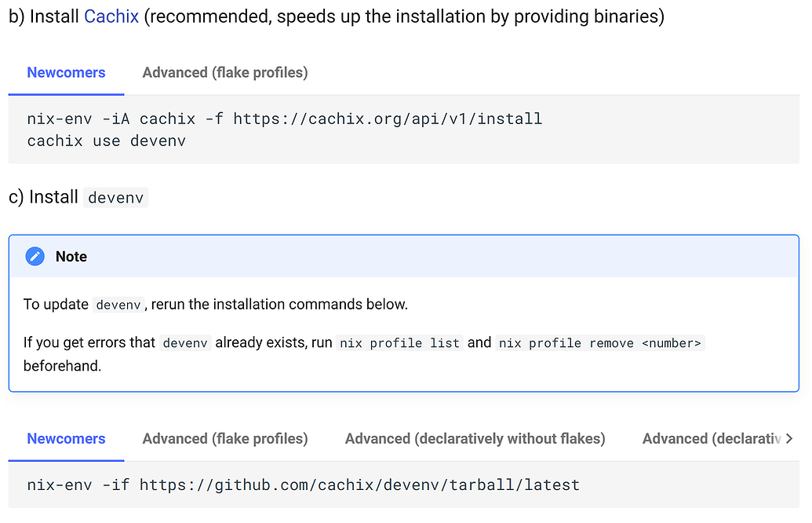
Task: Click the nix-env -iA cachix command line
Action: point(284,119)
